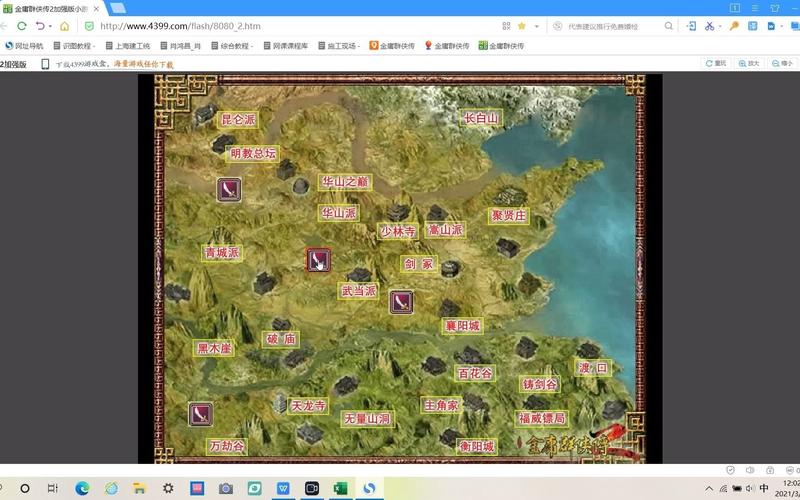Click the browser refresh icon
This screenshot has height=500, width=800.
[21, 26]
